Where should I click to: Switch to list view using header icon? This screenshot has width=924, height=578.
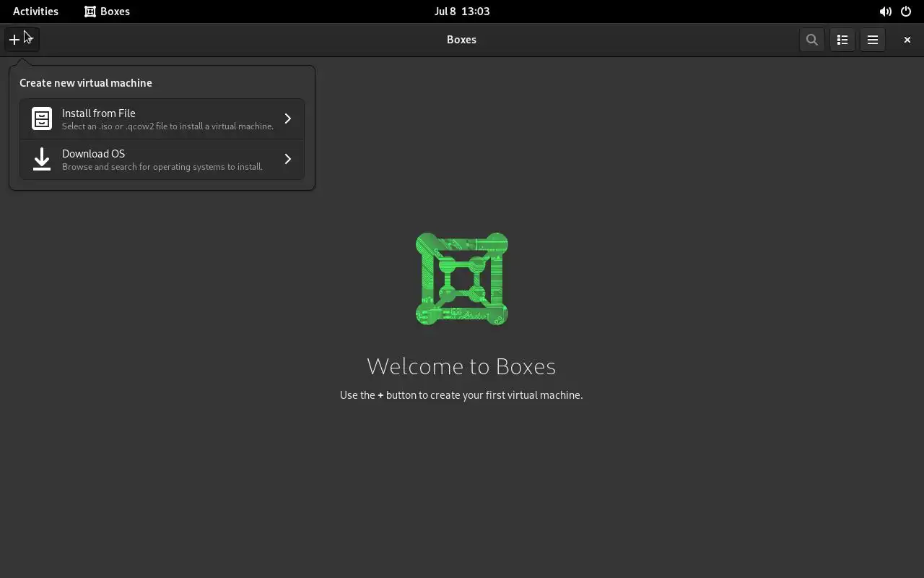click(x=842, y=40)
